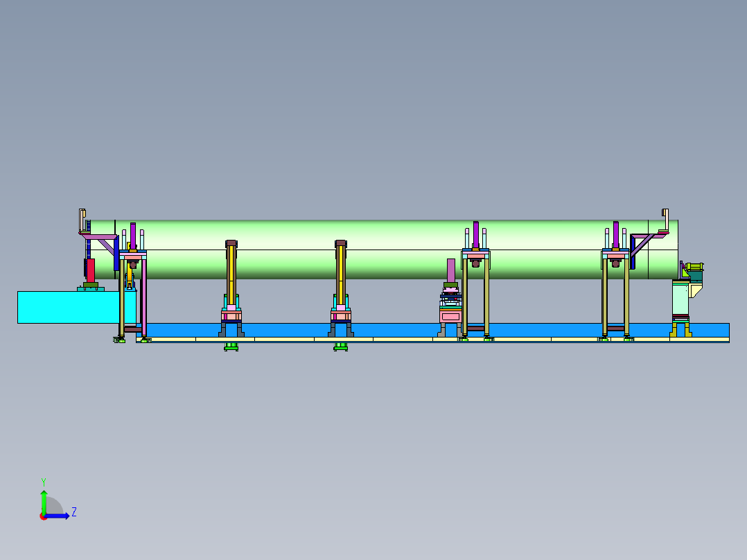Select the red origin point of the triad

pos(44,516)
